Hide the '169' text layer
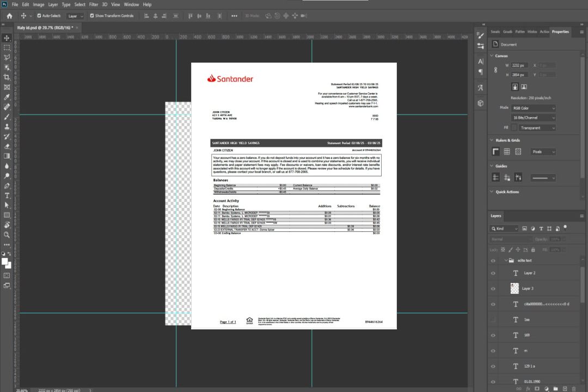 (x=493, y=336)
